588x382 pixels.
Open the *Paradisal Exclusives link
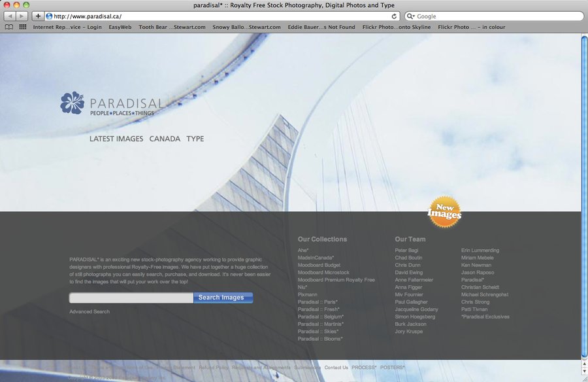point(485,317)
